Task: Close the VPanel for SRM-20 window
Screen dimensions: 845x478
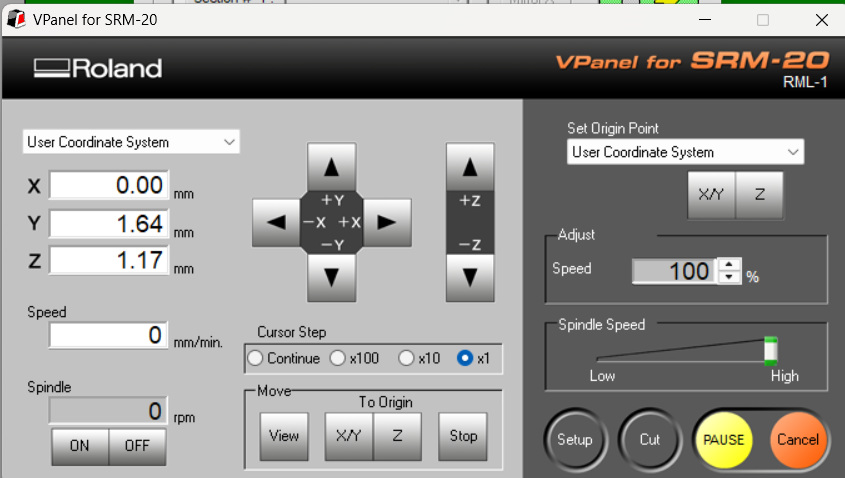Action: pos(821,20)
